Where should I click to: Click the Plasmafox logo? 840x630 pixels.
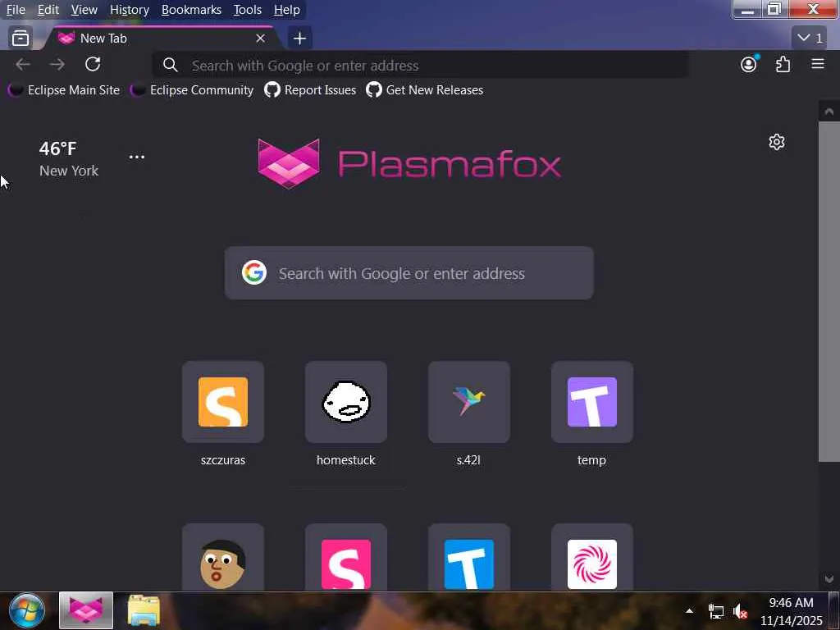[409, 163]
